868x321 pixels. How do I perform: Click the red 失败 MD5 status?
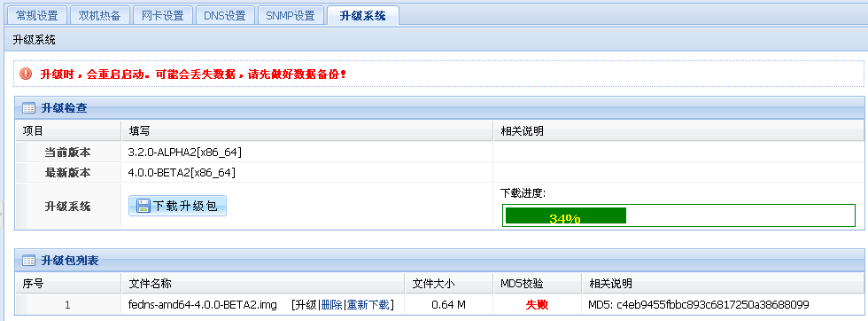pyautogui.click(x=537, y=305)
